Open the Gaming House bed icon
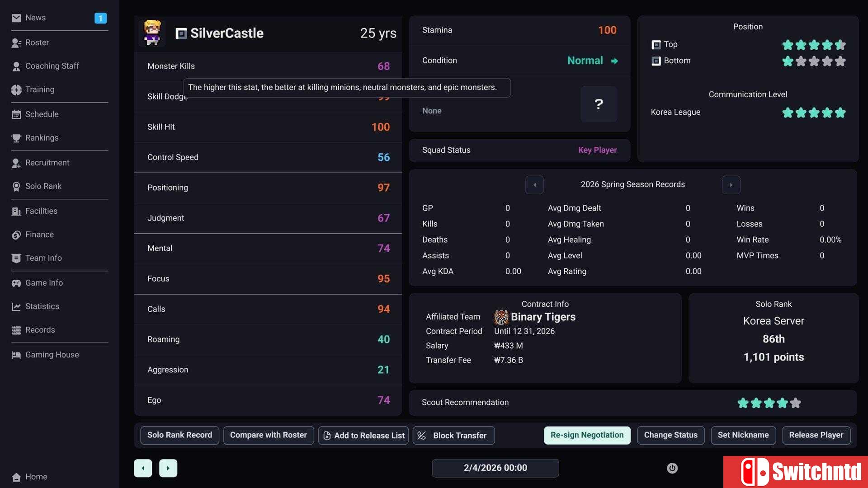This screenshot has width=868, height=488. [16, 355]
